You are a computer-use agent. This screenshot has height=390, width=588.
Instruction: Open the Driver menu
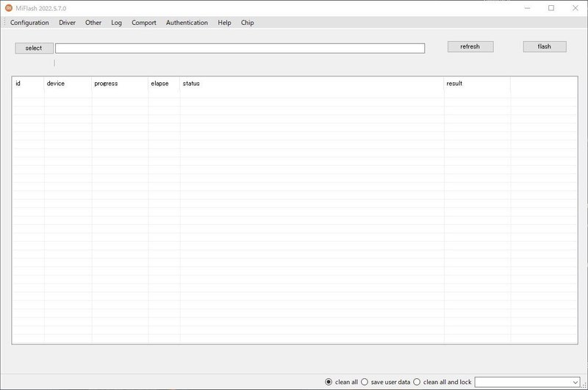click(67, 23)
